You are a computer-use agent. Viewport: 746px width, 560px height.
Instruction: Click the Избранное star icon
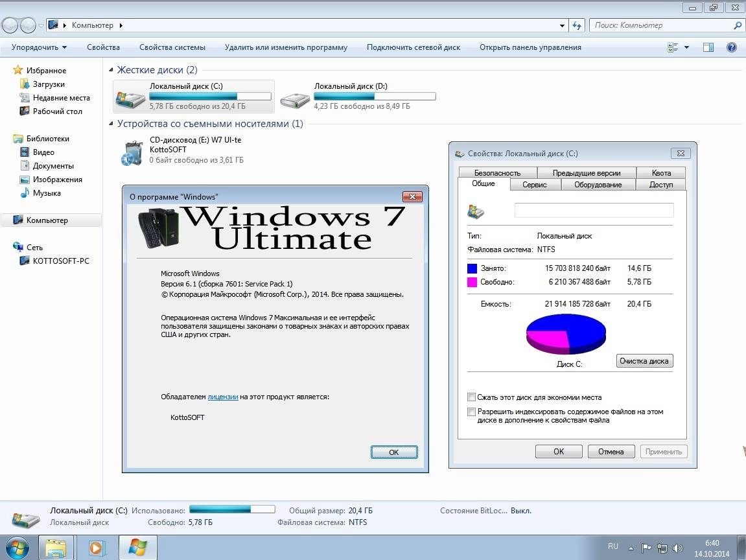[17, 70]
